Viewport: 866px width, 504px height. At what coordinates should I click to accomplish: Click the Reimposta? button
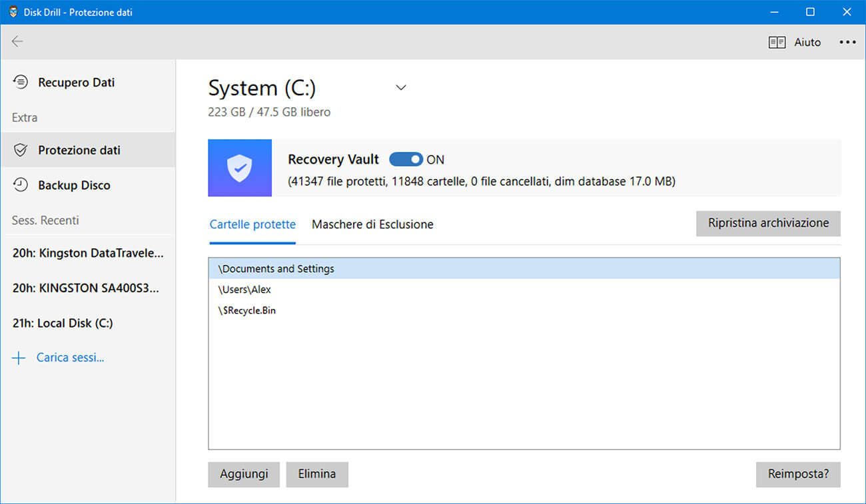(798, 474)
